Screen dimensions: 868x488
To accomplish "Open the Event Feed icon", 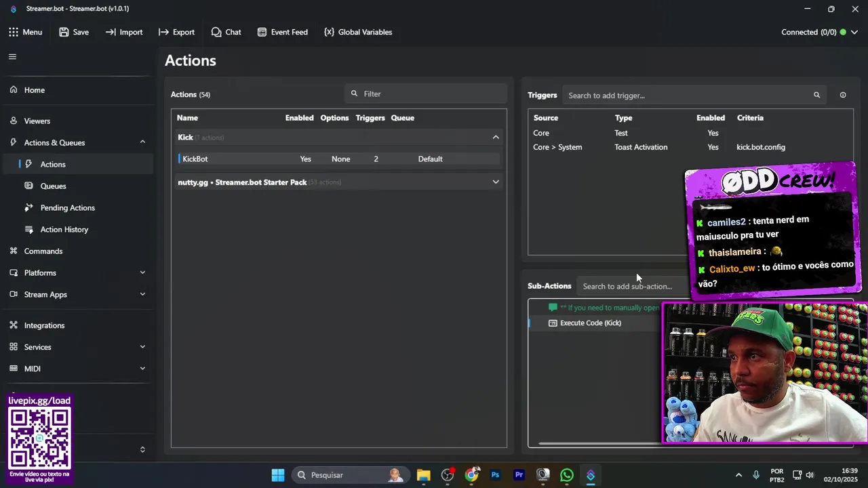I will pos(262,32).
